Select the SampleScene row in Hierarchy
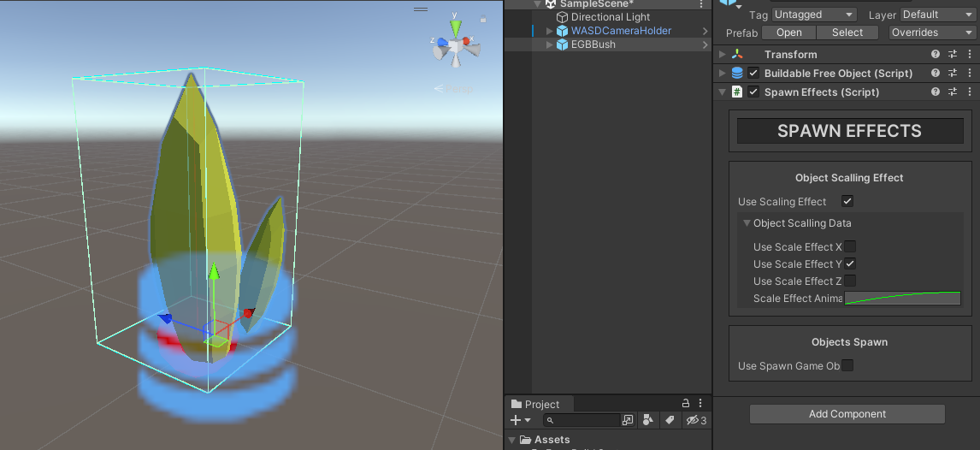Image resolution: width=980 pixels, height=450 pixels. pyautogui.click(x=607, y=3)
